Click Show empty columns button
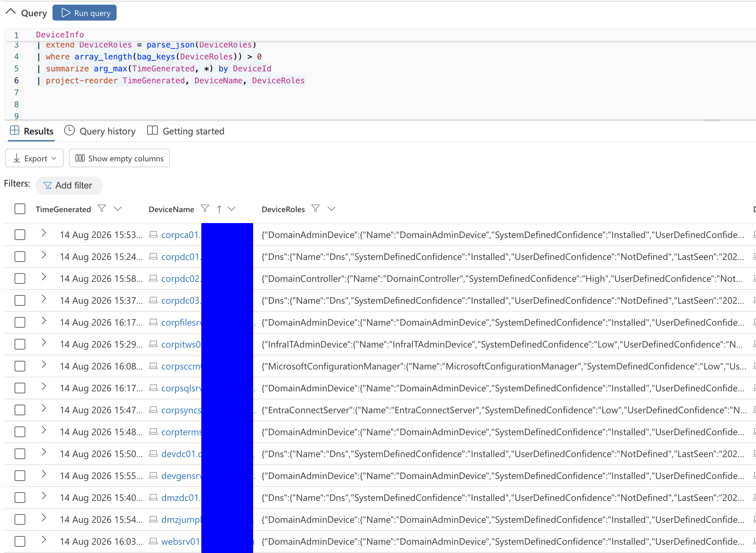This screenshot has height=553, width=756. point(119,158)
